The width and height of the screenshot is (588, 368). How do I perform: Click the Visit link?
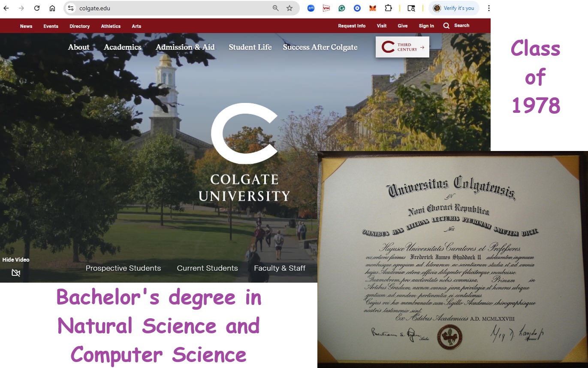click(382, 26)
